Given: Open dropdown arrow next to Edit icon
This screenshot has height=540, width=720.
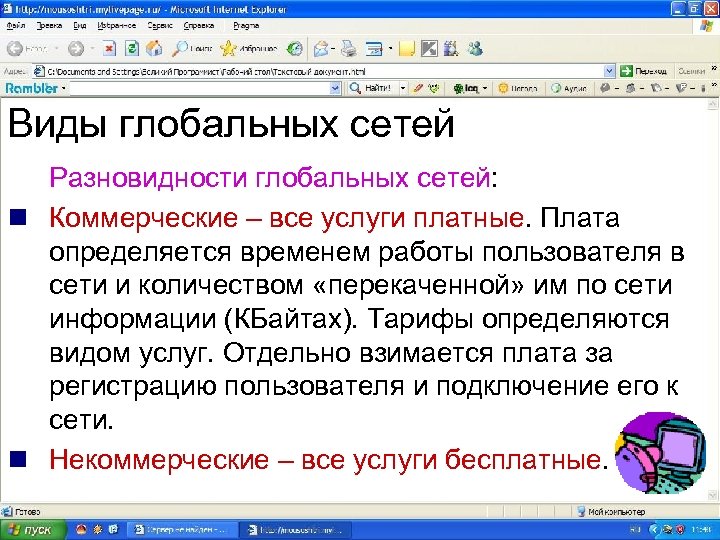Looking at the screenshot, I should pyautogui.click(x=390, y=48).
